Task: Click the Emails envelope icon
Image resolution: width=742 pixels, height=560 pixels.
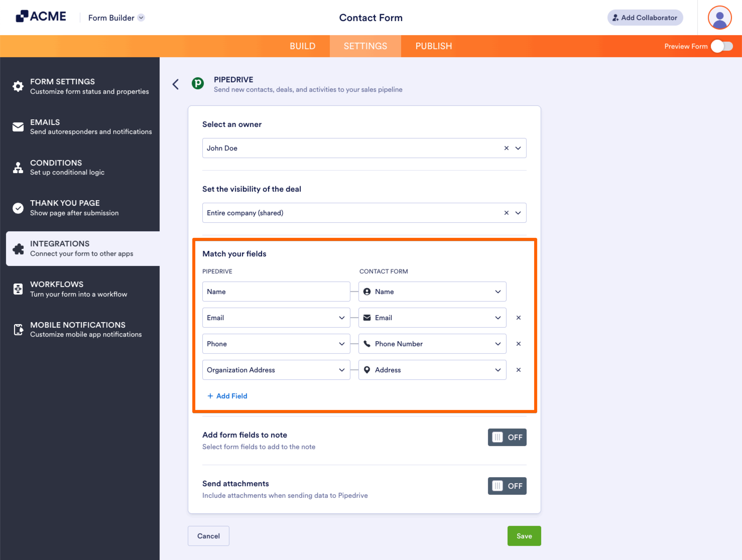Action: click(x=19, y=127)
